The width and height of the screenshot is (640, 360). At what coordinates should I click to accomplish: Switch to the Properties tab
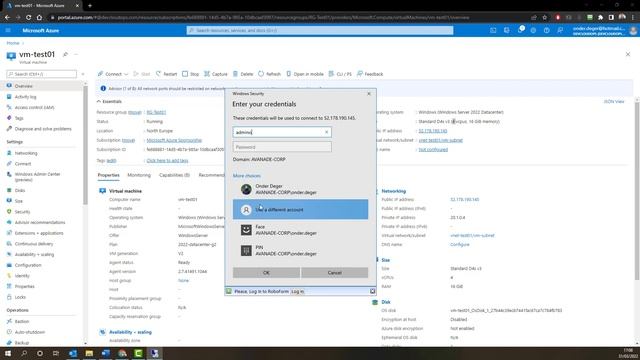(109, 175)
